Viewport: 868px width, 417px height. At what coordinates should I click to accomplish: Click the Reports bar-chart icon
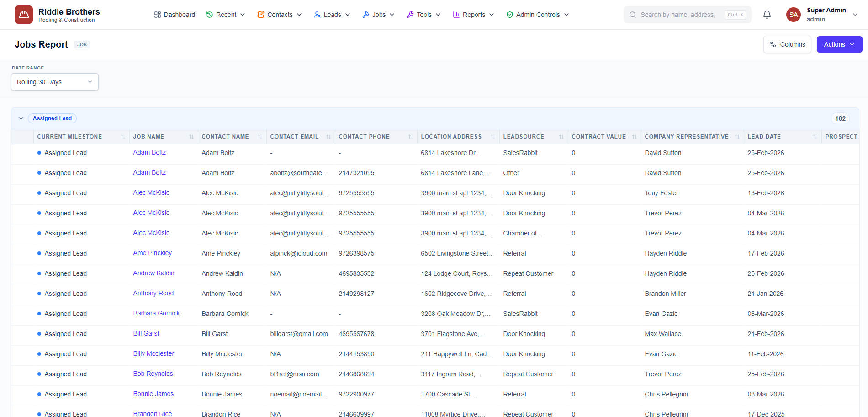point(456,14)
